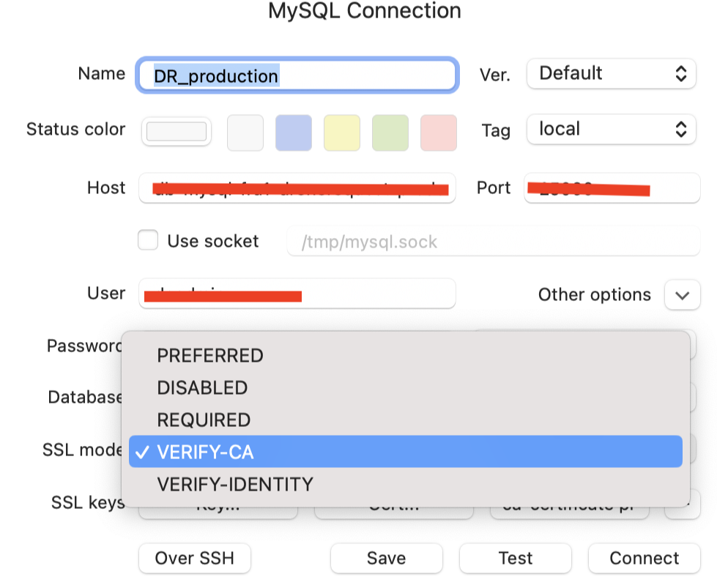Image resolution: width=728 pixels, height=577 pixels.
Task: Open the Ver. dropdown
Action: point(612,73)
